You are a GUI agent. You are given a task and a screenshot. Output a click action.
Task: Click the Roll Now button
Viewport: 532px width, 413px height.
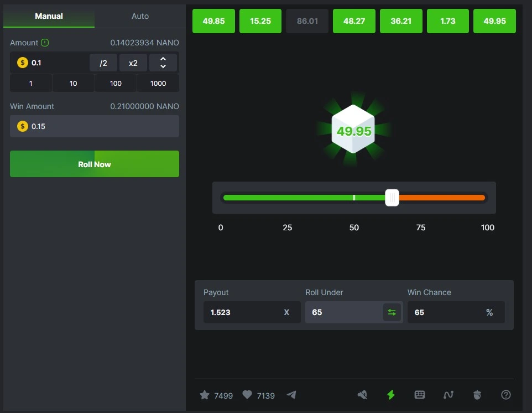[x=95, y=164]
